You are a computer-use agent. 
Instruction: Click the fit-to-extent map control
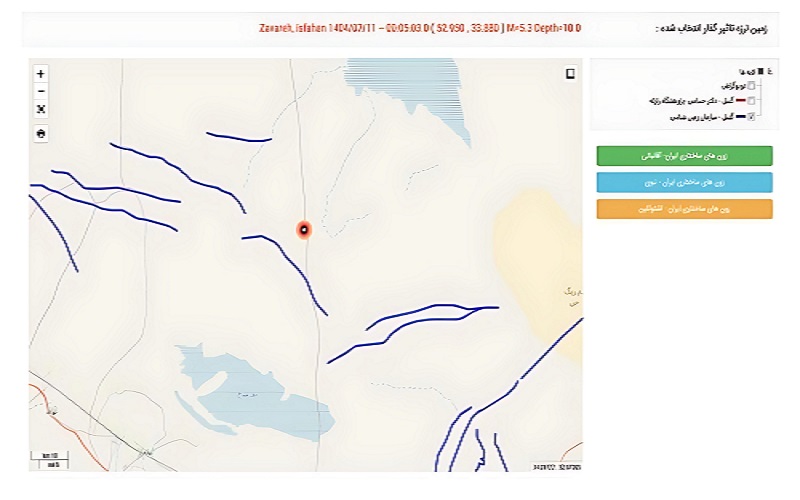tap(40, 109)
